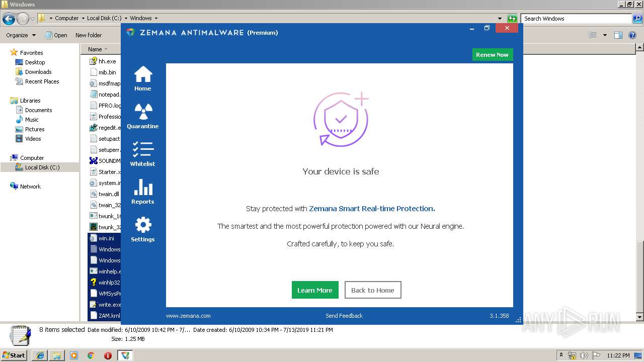Open Windows Explorer taskbar icon
The image size is (644, 362).
click(x=57, y=355)
